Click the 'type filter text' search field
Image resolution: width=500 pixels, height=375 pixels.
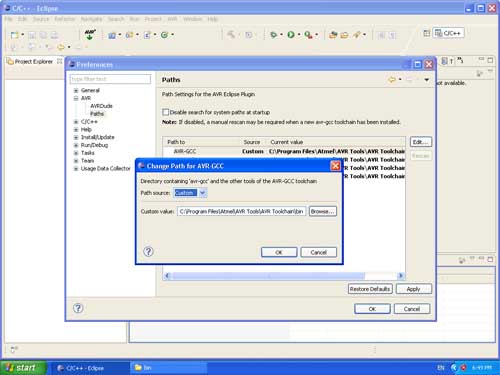[x=110, y=79]
